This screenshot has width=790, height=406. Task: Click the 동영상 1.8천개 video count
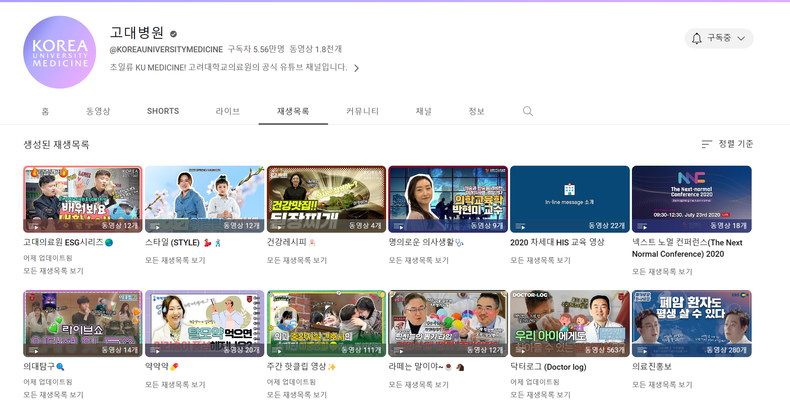pyautogui.click(x=315, y=49)
